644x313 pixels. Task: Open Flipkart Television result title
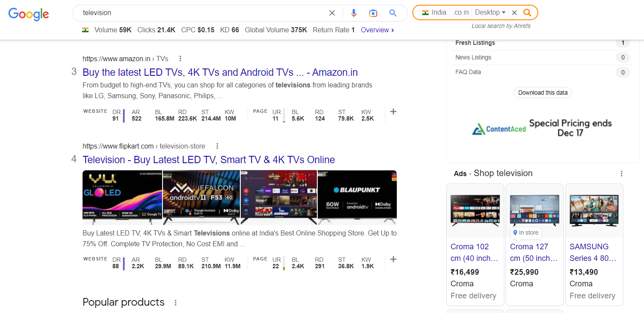tap(209, 160)
